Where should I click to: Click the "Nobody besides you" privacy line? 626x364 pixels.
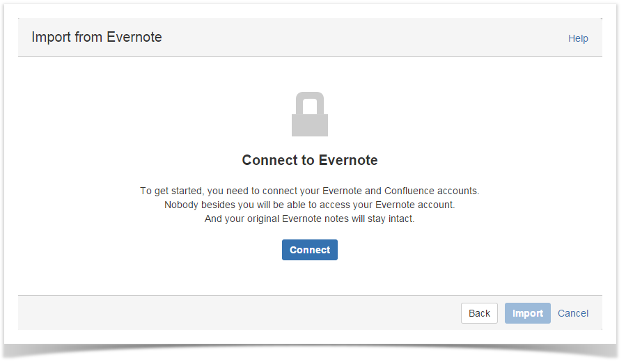(310, 205)
